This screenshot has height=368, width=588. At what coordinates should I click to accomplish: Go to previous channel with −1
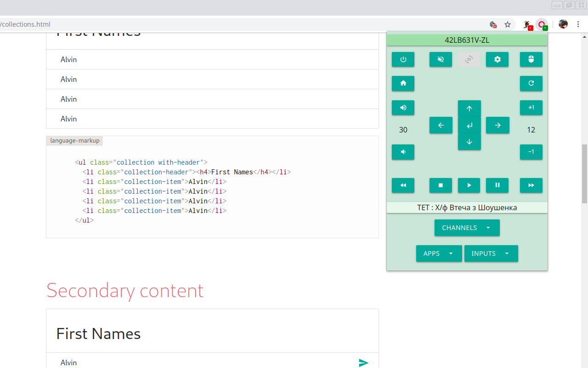click(531, 152)
